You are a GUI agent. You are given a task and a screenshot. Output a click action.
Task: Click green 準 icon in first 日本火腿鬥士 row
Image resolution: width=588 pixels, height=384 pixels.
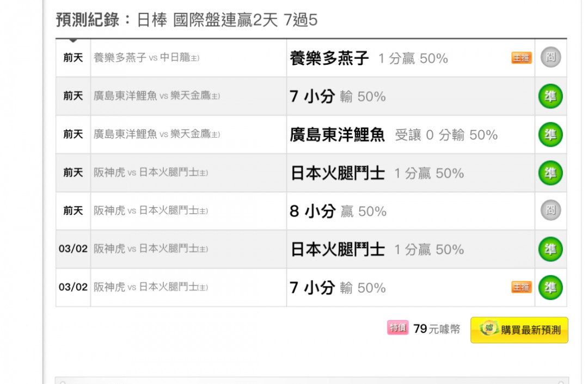(550, 173)
